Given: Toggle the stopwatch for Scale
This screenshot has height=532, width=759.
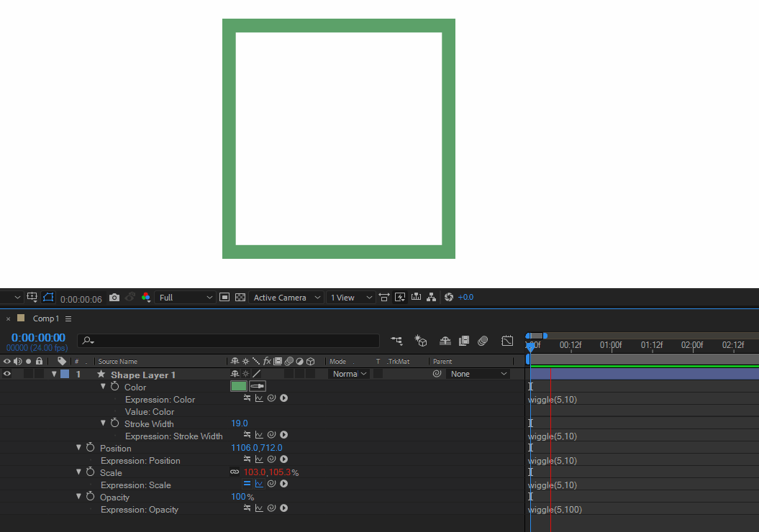Looking at the screenshot, I should coord(90,472).
